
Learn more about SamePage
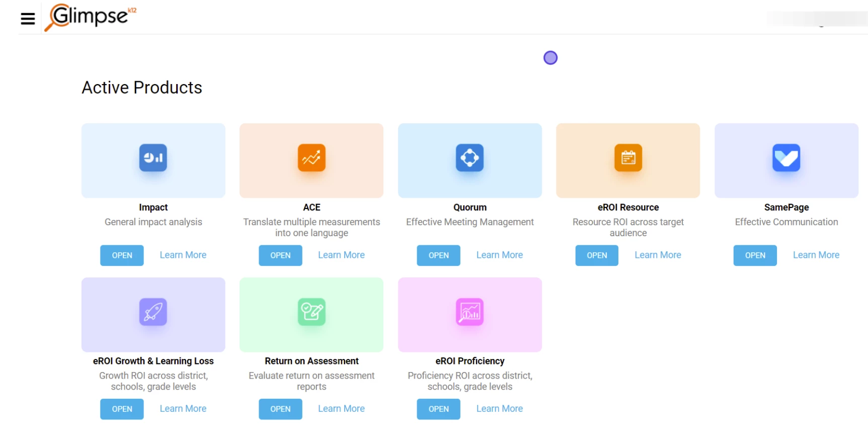(816, 255)
